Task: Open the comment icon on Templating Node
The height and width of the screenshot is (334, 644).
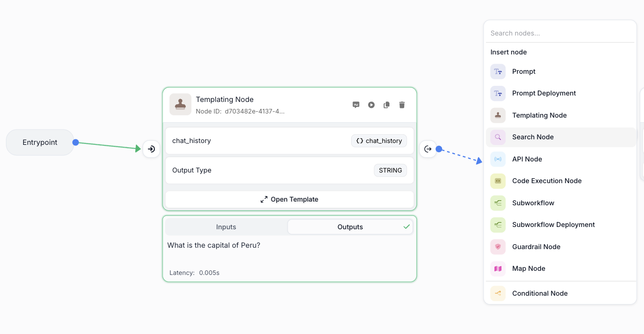Action: click(356, 105)
